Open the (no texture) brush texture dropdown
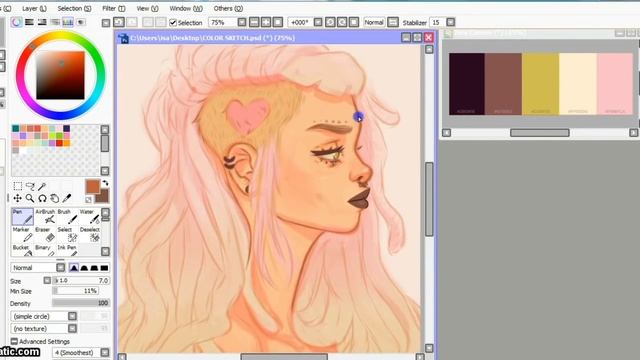640x360 pixels. 72,329
